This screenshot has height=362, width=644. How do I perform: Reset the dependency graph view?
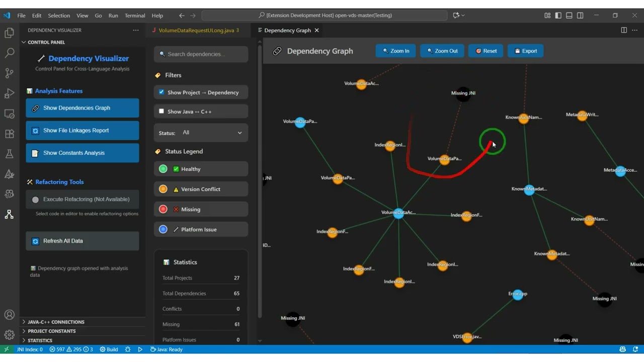[486, 51]
